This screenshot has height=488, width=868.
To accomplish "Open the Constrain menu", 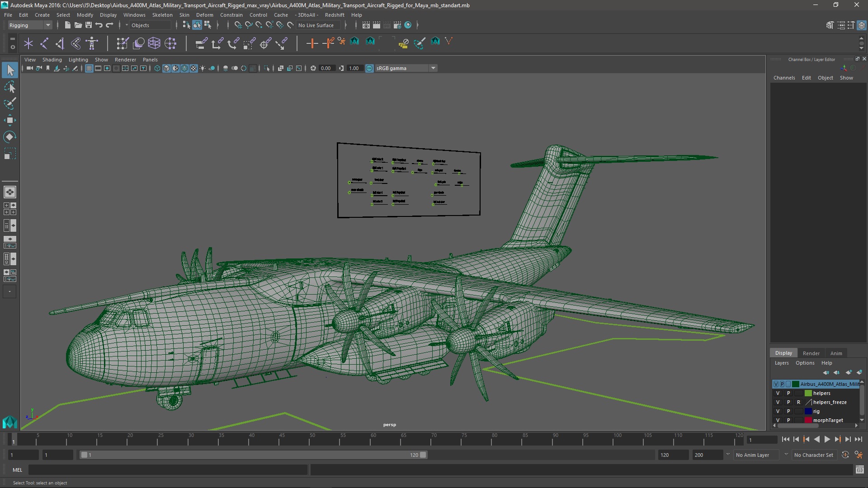I will pos(231,15).
